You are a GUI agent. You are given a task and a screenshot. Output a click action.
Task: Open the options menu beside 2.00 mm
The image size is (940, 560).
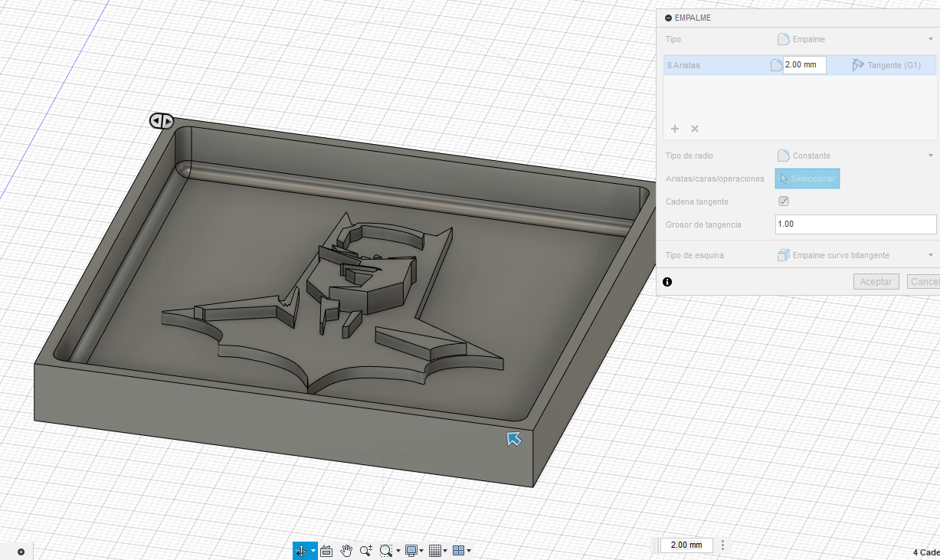click(722, 545)
